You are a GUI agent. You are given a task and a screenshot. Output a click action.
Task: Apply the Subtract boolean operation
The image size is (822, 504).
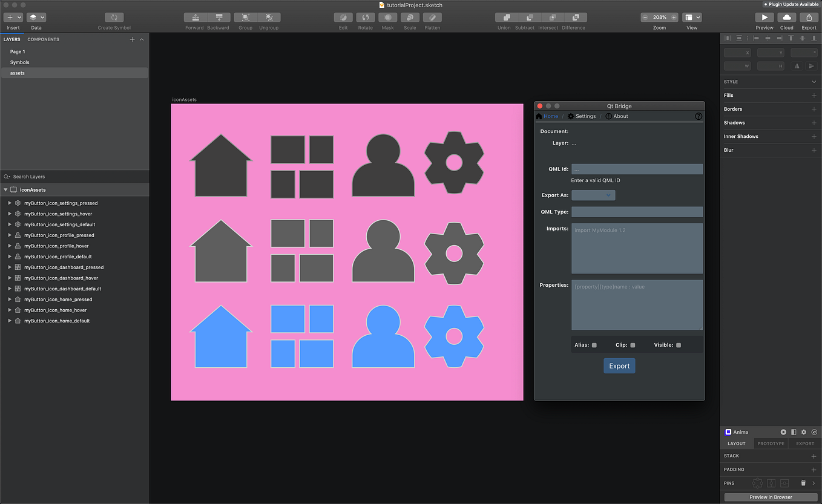[x=525, y=16]
